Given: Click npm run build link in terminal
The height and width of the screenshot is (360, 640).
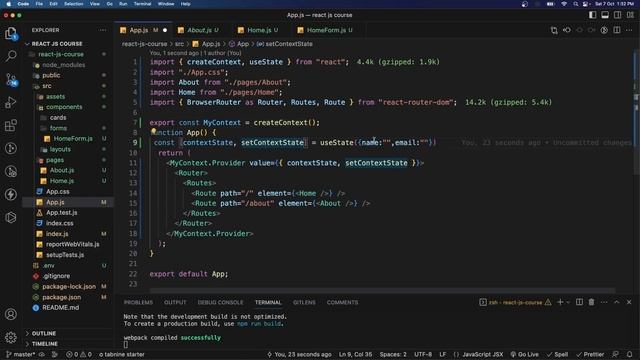Looking at the screenshot, I should 260,324.
